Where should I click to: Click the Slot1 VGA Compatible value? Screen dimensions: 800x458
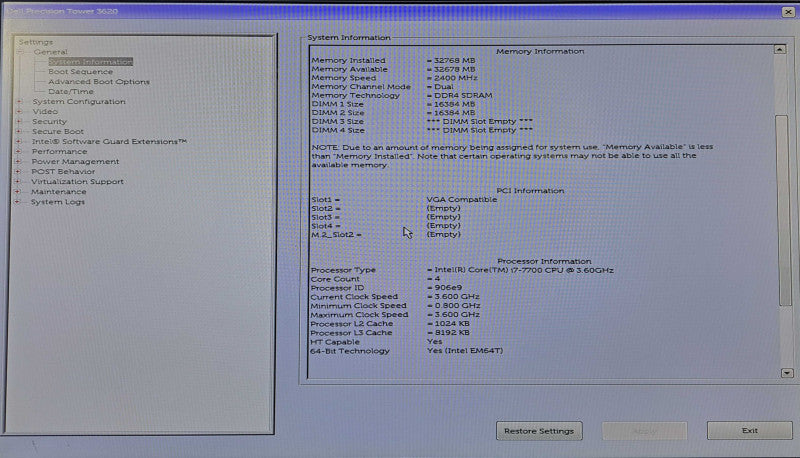(x=462, y=199)
